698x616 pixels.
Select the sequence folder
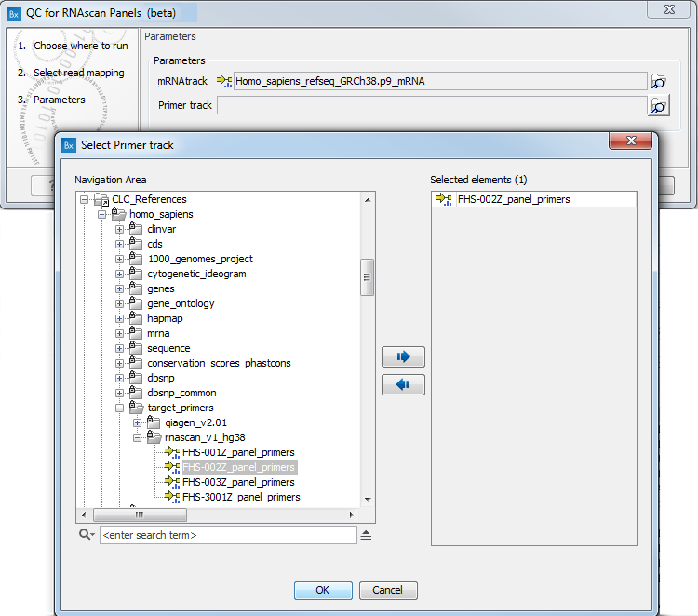pyautogui.click(x=168, y=348)
